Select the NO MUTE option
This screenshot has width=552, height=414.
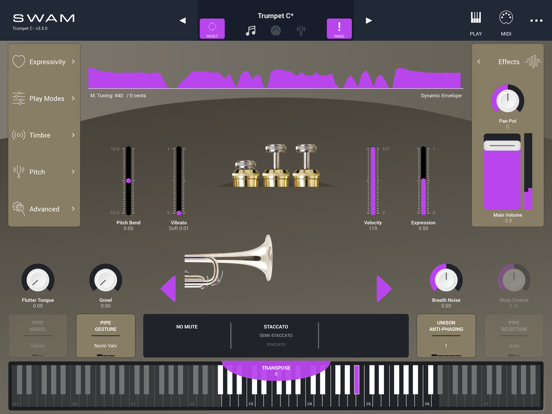click(187, 327)
